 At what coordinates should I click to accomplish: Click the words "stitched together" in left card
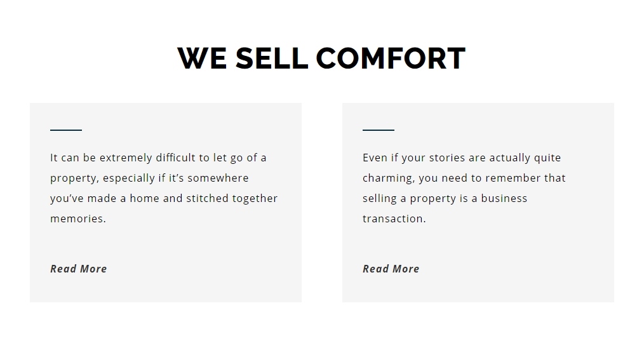(237, 198)
